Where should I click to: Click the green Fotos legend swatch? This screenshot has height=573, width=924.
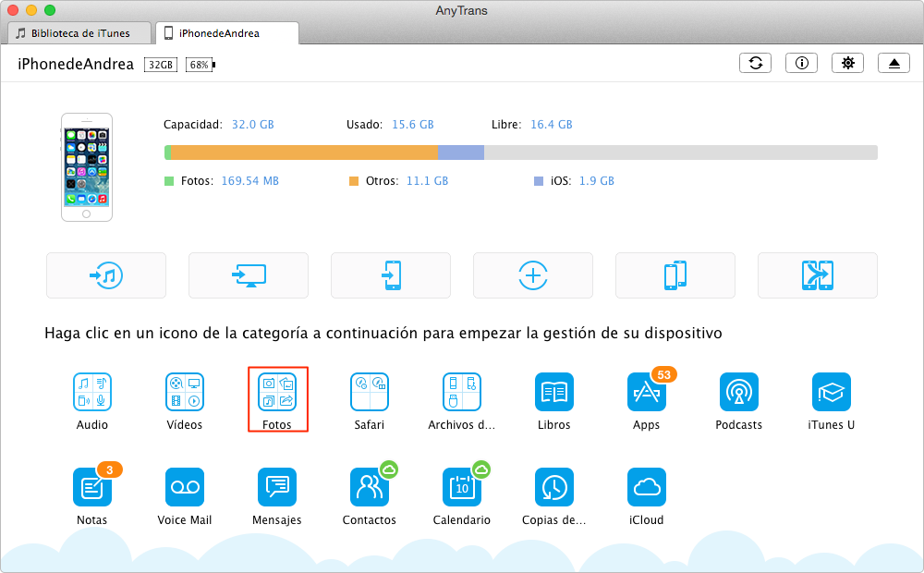click(169, 181)
